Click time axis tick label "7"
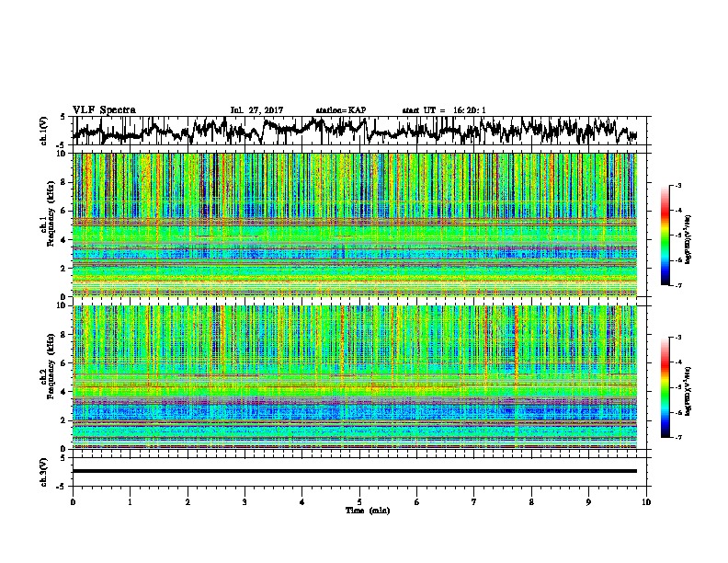 (x=474, y=502)
